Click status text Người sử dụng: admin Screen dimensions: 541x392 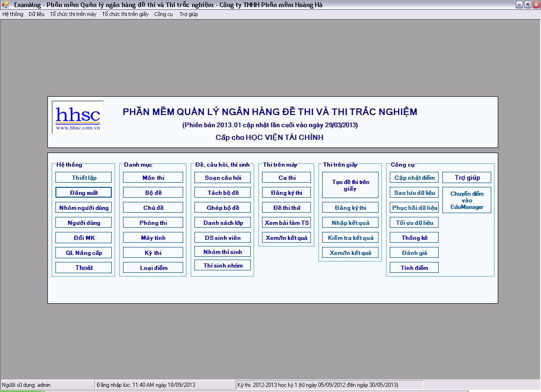click(26, 385)
